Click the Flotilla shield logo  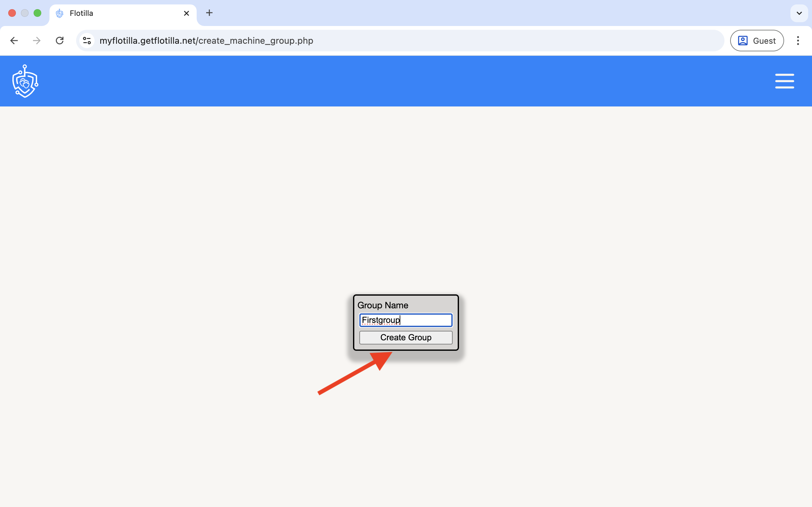coord(25,81)
